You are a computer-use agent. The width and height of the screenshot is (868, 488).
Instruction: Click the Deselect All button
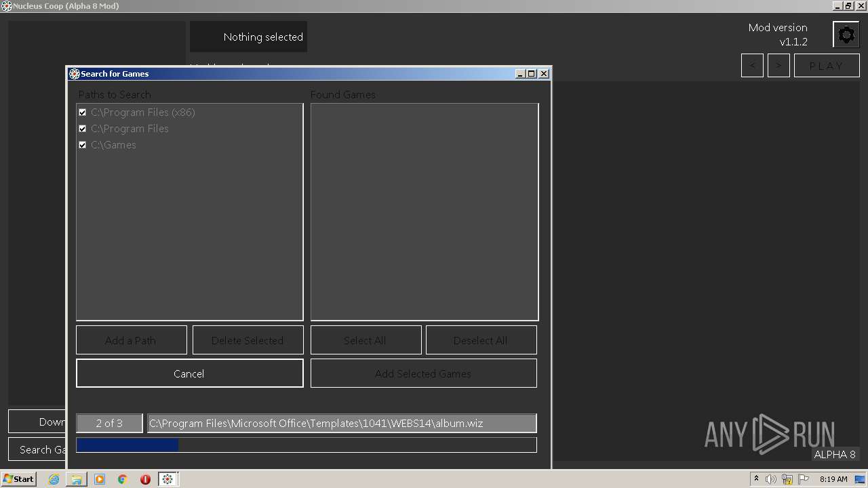(481, 340)
